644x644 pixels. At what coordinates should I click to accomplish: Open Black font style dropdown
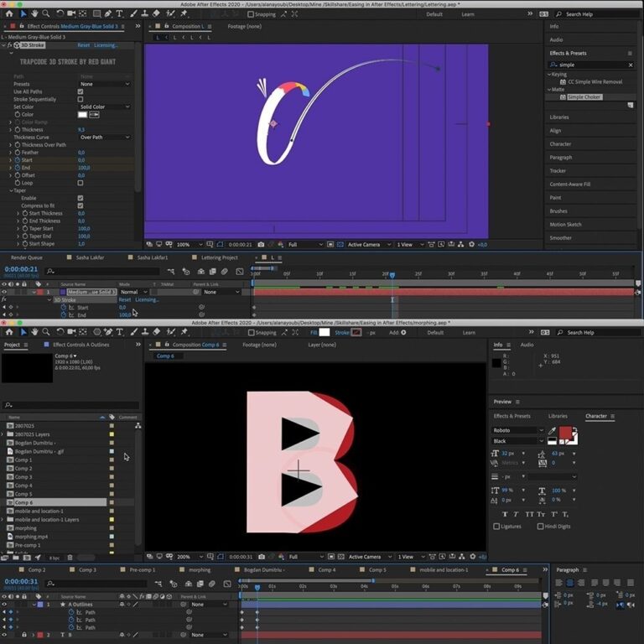517,441
